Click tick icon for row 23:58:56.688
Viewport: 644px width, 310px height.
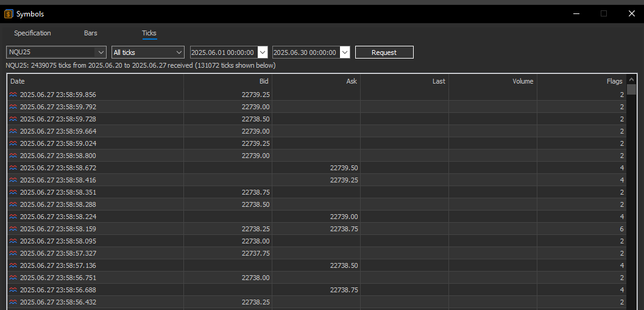(13, 290)
